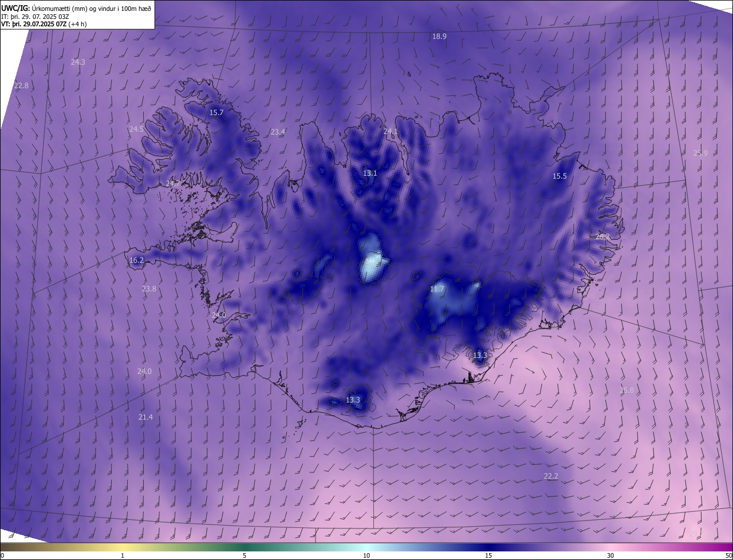This screenshot has width=733, height=560.
Task: Click the 15.5 value label
Action: (559, 176)
